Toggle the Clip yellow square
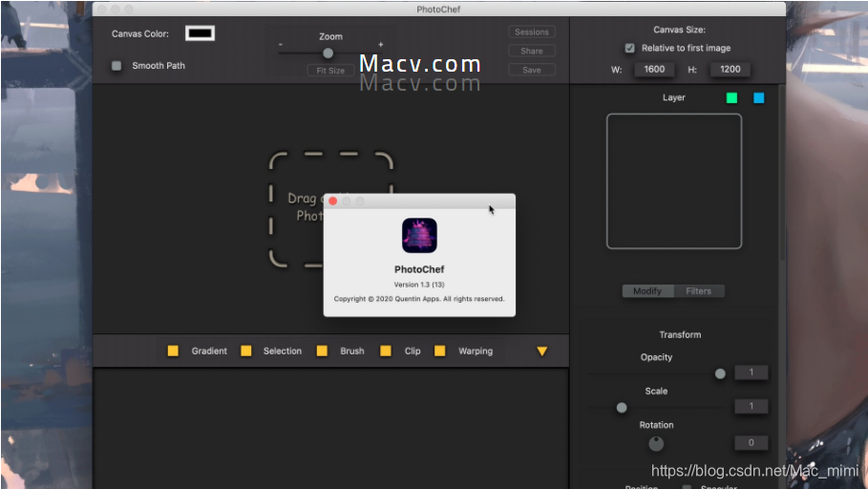Image resolution: width=868 pixels, height=489 pixels. pos(386,351)
